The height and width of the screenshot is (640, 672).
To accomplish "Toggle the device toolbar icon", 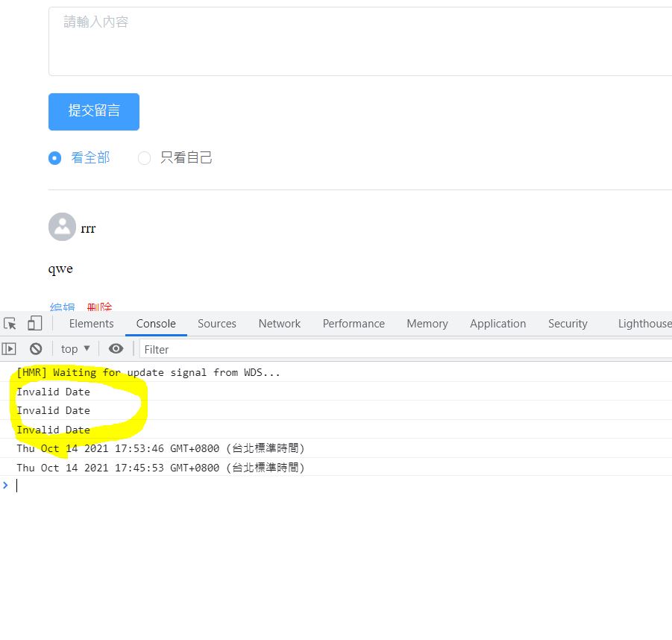I will pos(35,323).
